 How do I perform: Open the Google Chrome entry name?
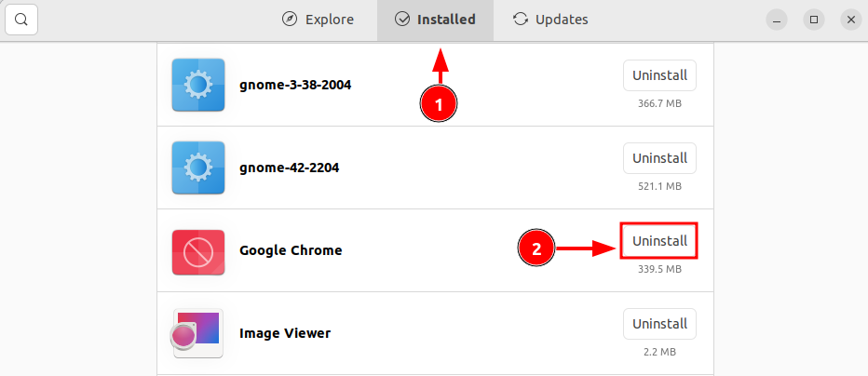coord(291,250)
